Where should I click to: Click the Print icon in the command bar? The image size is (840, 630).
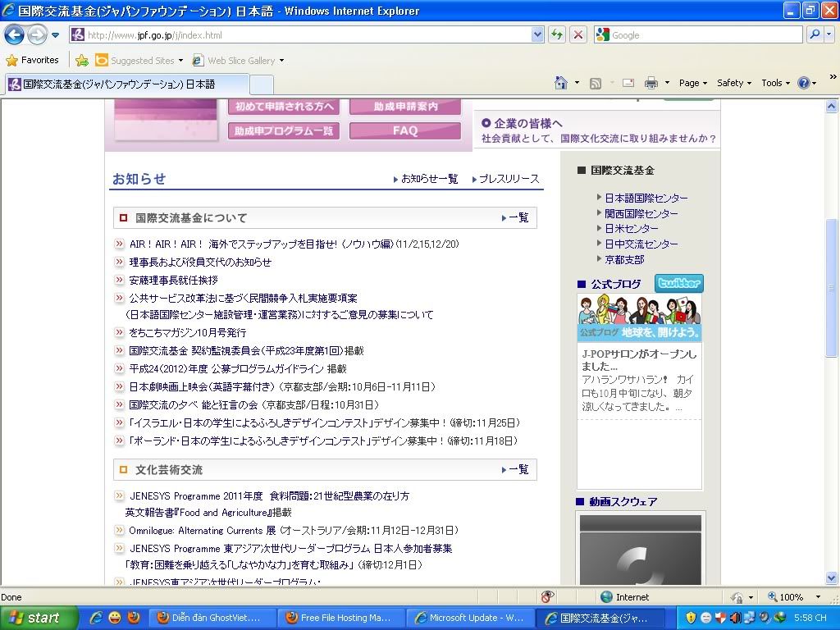pyautogui.click(x=651, y=83)
